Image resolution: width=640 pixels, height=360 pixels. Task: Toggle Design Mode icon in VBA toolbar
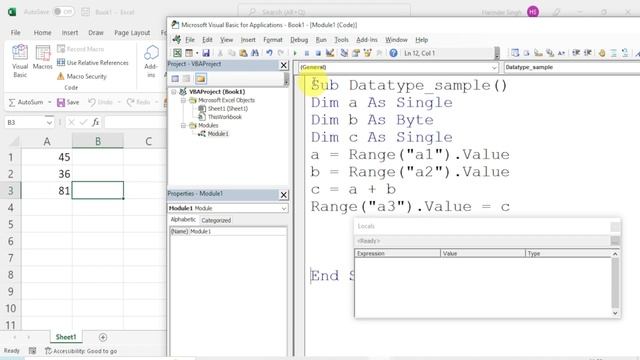(330, 53)
